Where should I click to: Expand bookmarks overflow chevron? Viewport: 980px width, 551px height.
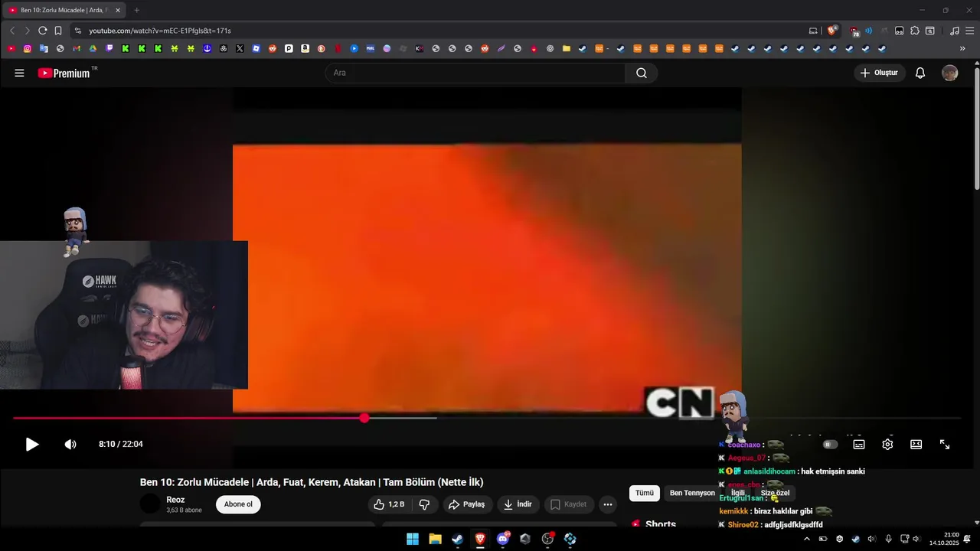click(962, 48)
